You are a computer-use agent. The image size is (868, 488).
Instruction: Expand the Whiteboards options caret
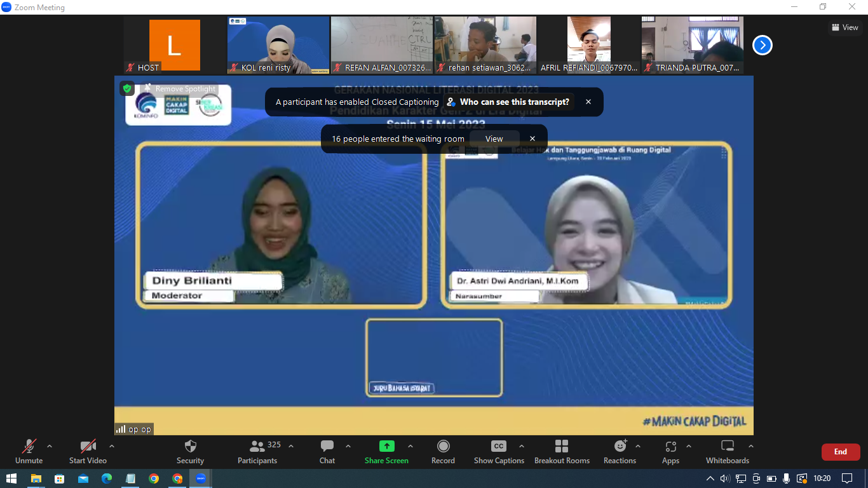751,446
